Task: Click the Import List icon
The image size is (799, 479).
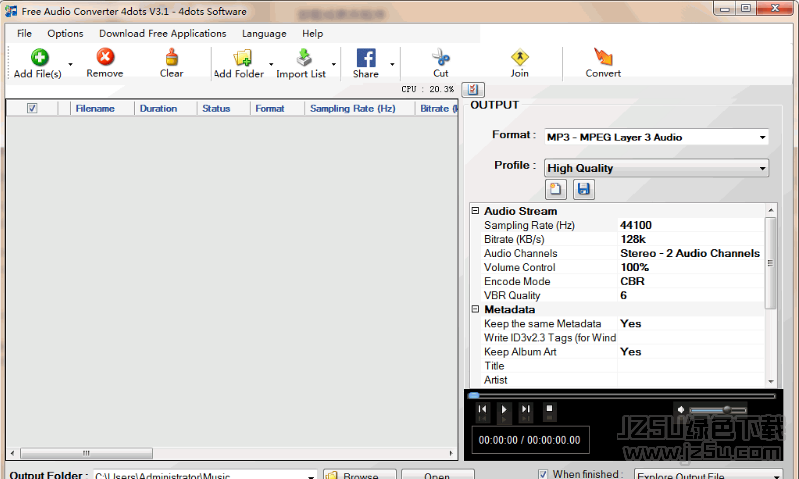Action: (x=304, y=57)
